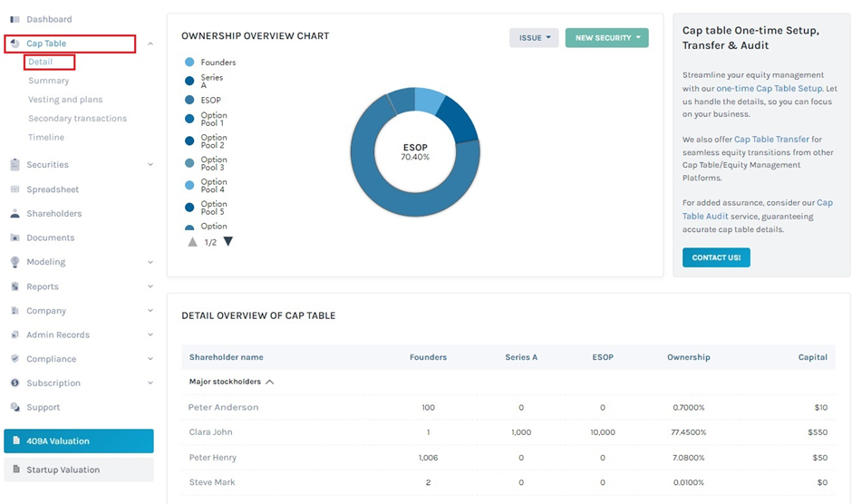Screen dimensions: 852x504
Task: Expand the Subscription menu chevron
Action: pos(150,383)
